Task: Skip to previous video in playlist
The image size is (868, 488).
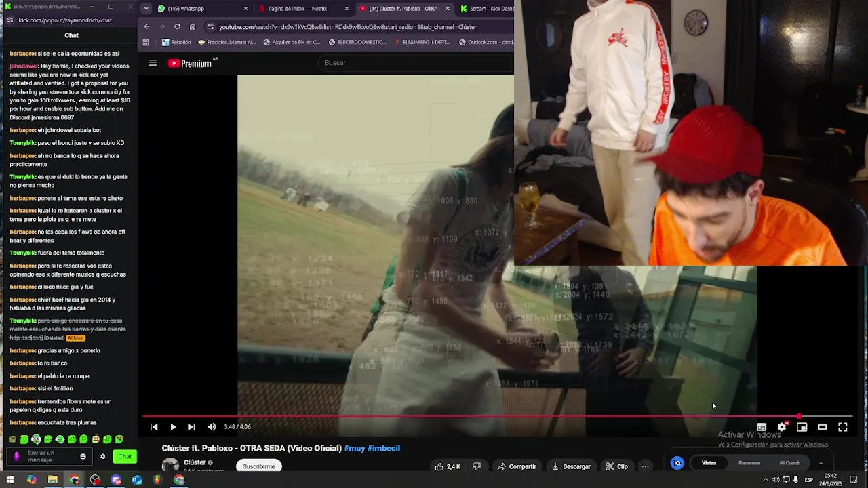Action: [x=154, y=427]
